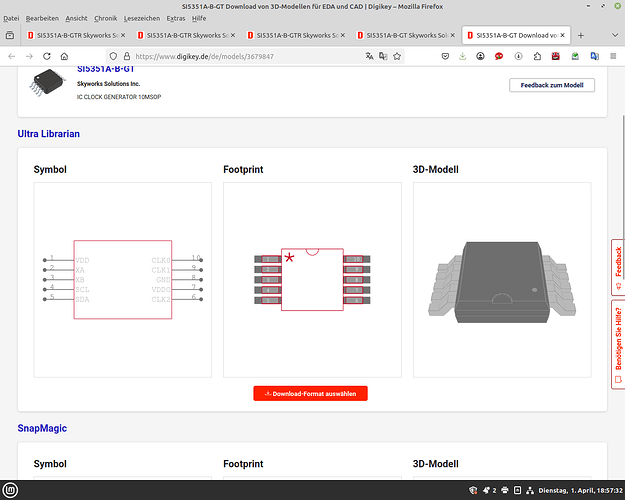Screen dimensions: 625x500
Task: Open the Hilfe menu
Action: click(x=199, y=18)
